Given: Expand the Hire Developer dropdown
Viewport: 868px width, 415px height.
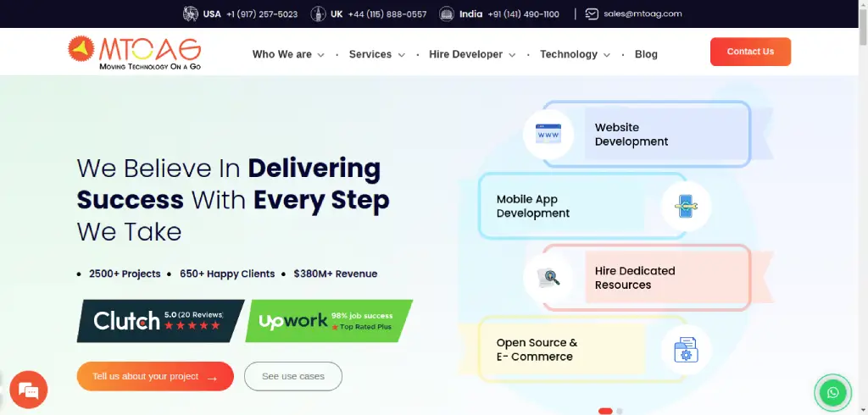Looking at the screenshot, I should pyautogui.click(x=471, y=54).
